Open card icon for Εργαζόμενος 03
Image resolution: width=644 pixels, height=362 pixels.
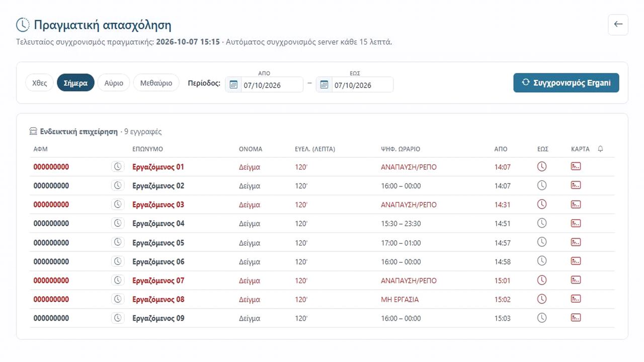point(576,204)
